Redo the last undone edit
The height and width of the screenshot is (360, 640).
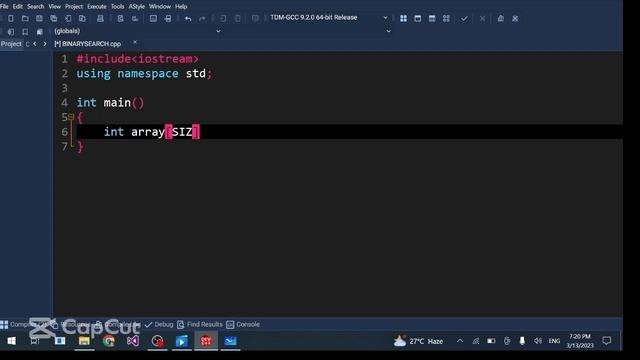pos(202,18)
